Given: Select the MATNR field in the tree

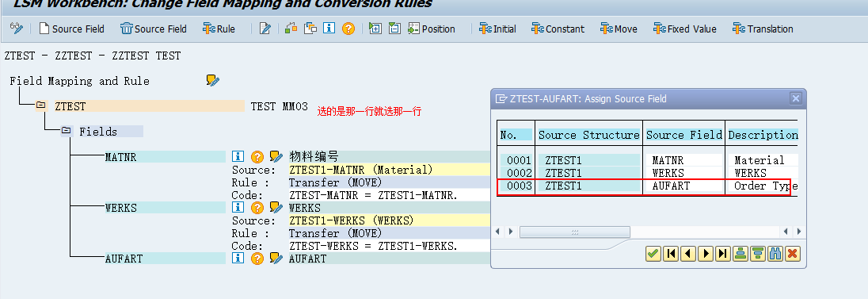Looking at the screenshot, I should (x=165, y=157).
